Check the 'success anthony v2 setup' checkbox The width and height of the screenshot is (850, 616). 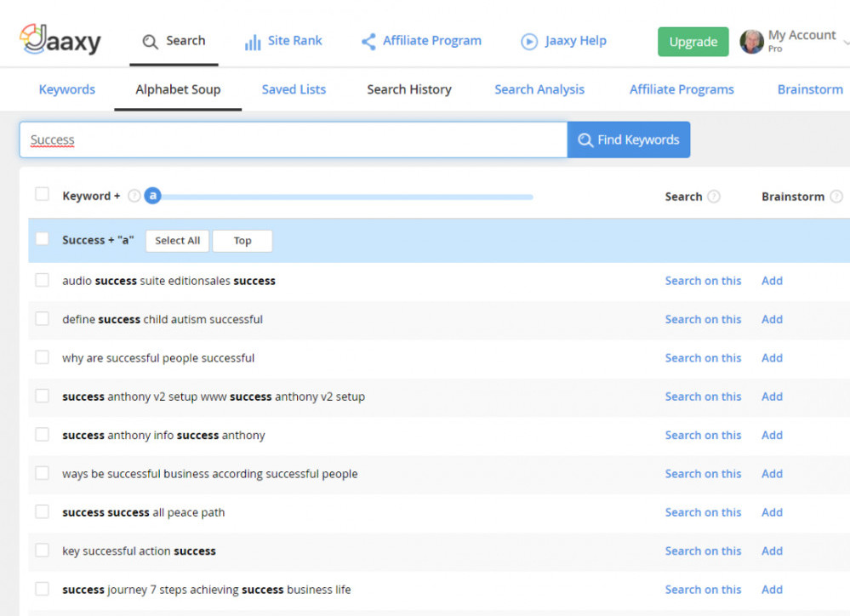[42, 396]
